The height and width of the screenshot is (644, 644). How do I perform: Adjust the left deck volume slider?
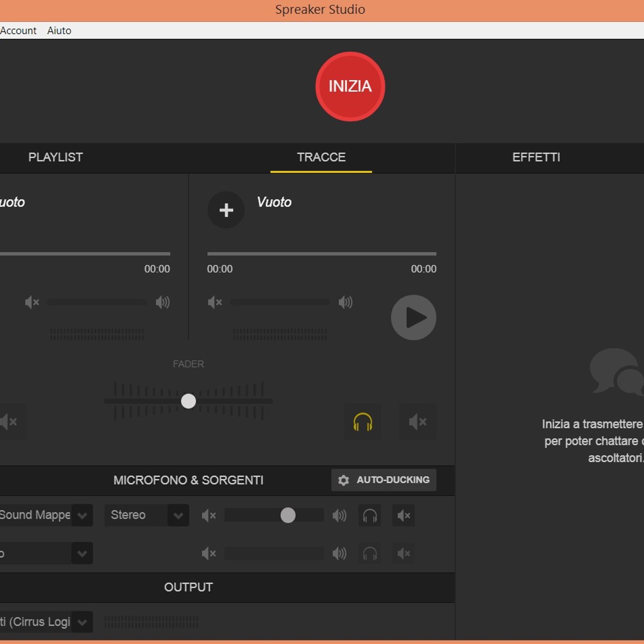[97, 302]
